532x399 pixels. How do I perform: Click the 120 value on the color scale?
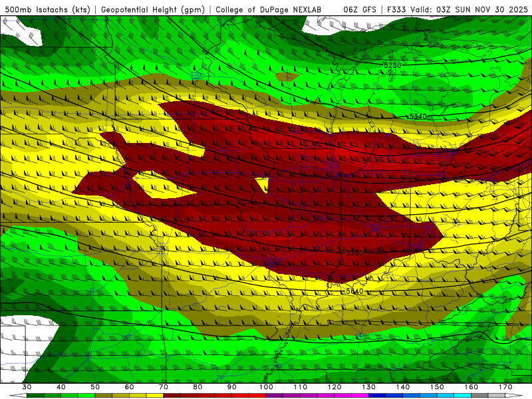click(x=334, y=387)
